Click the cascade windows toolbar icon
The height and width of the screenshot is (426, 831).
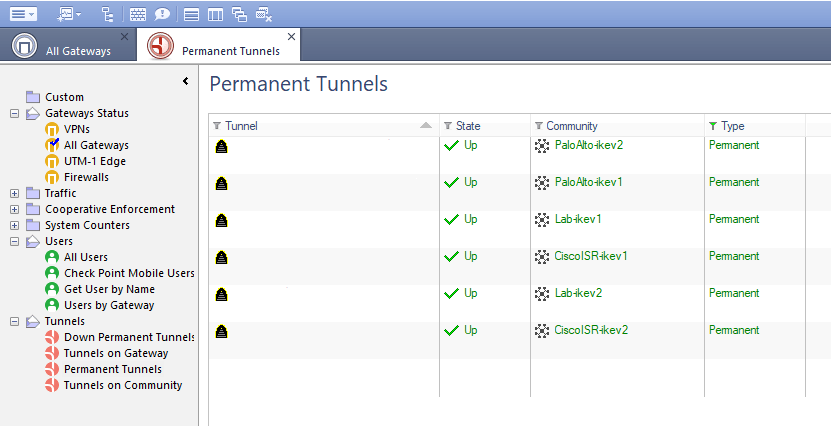(x=239, y=14)
